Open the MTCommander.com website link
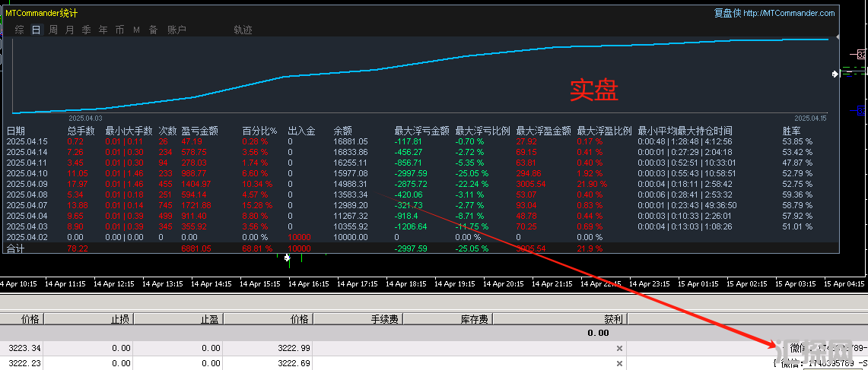The image size is (868, 370). (789, 13)
